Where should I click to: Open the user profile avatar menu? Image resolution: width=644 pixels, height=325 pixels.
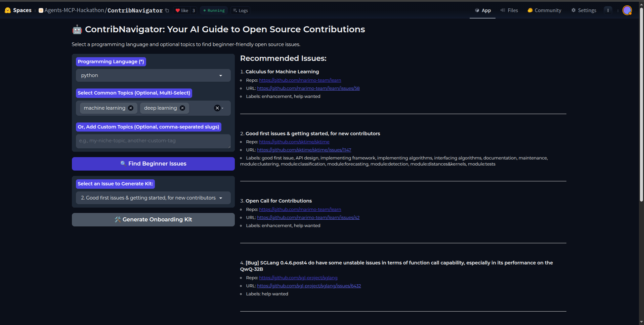coord(627,10)
